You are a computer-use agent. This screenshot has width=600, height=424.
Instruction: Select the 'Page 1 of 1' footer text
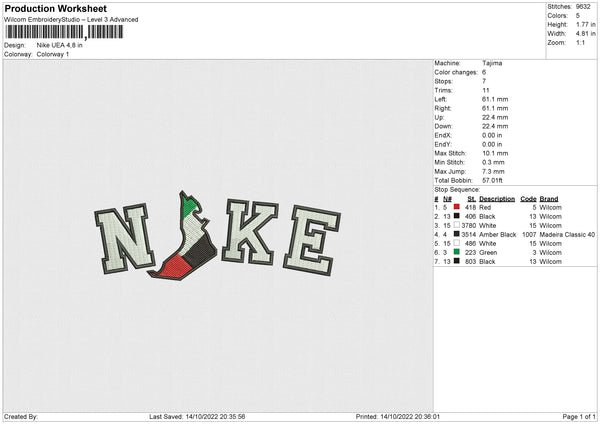point(579,416)
